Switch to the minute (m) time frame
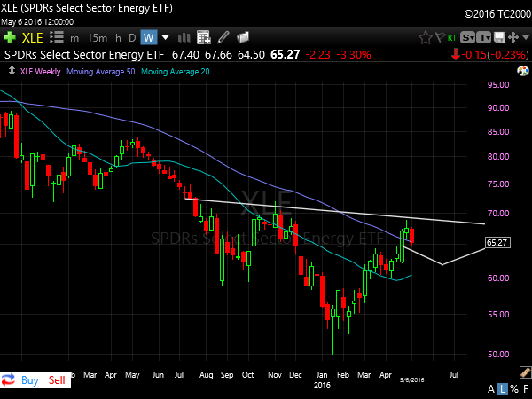The image size is (532, 399). pyautogui.click(x=74, y=38)
